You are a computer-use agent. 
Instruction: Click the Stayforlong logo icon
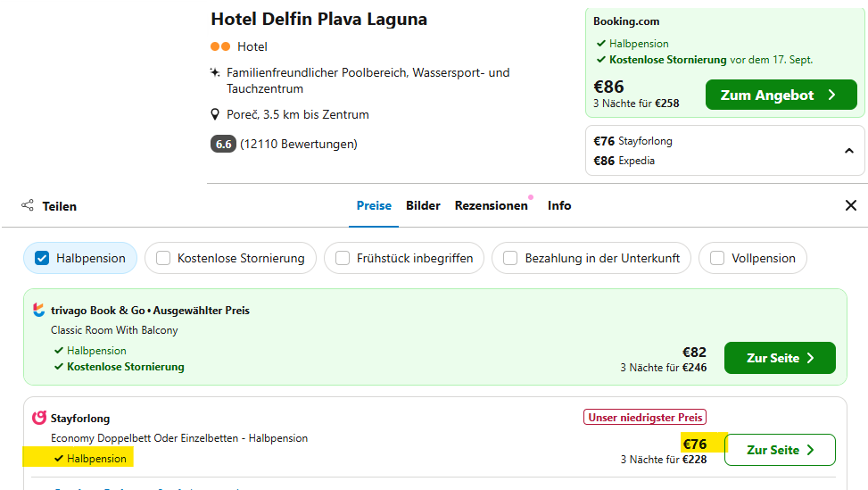tap(38, 418)
